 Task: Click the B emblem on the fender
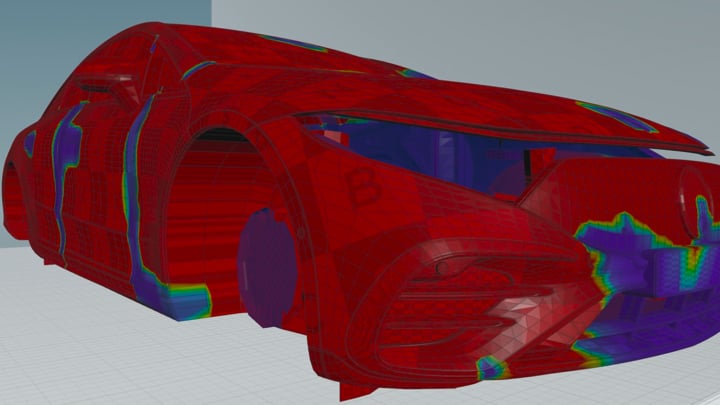365,187
